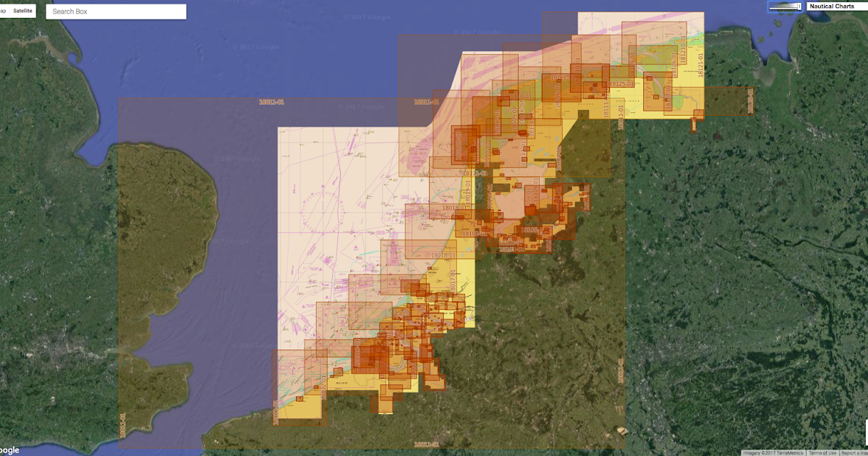The height and width of the screenshot is (456, 868).
Task: Switch the base map to Map view
Action: pos(4,10)
